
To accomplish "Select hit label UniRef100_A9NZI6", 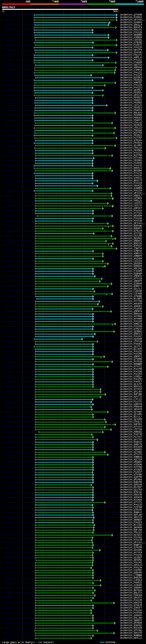I will (x=131, y=324).
